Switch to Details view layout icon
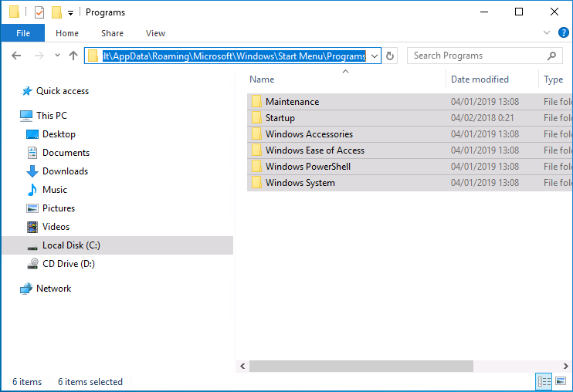The image size is (573, 392). coord(544,381)
